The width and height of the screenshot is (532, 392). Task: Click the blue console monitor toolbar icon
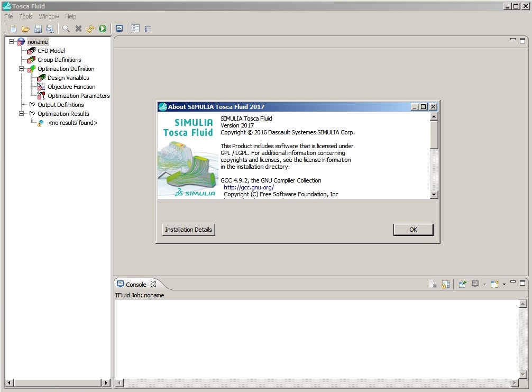[x=119, y=29]
